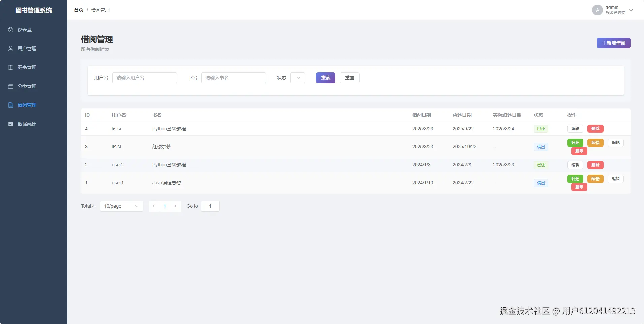
Task: Click the purple 搜索 search button
Action: pyautogui.click(x=326, y=78)
